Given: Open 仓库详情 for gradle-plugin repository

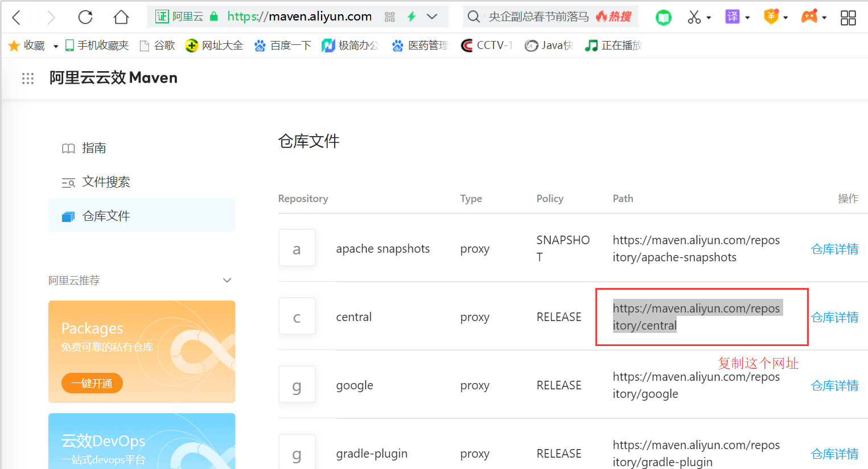Looking at the screenshot, I should click(834, 454).
